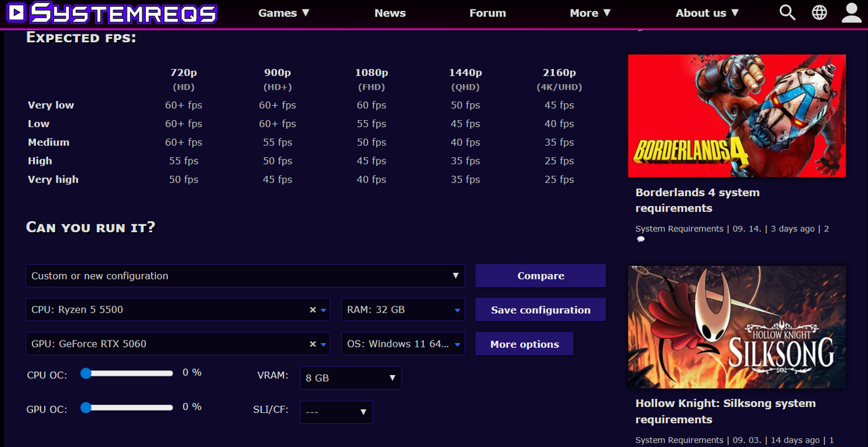Select the 2160p column header
Screen dimensions: 868x447
pos(559,73)
